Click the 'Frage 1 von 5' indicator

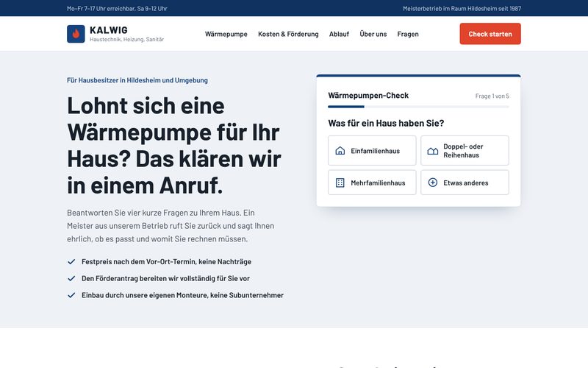pos(492,96)
